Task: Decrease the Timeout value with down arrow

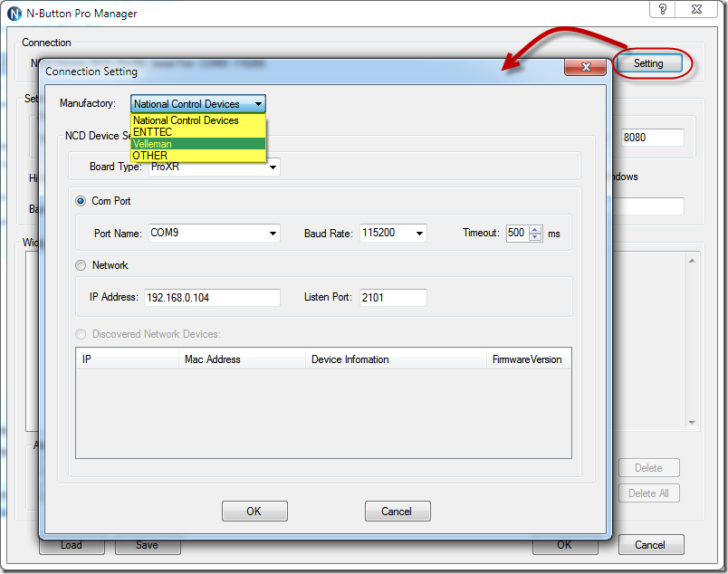Action: [535, 237]
